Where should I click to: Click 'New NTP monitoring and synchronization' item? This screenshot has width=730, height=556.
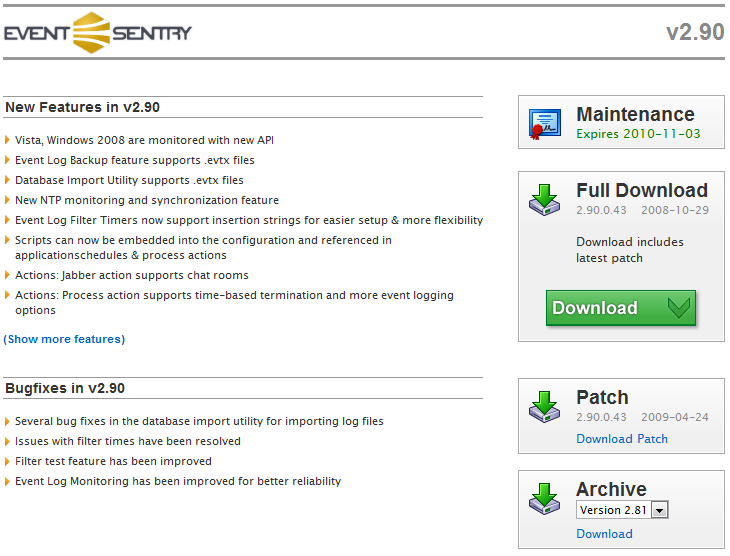(x=147, y=200)
